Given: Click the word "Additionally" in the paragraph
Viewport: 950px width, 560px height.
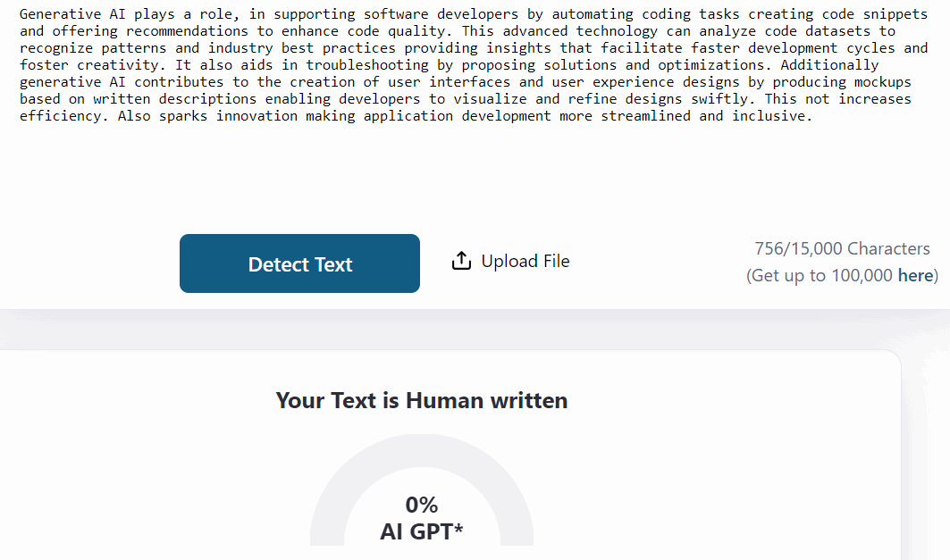Looking at the screenshot, I should (x=829, y=65).
